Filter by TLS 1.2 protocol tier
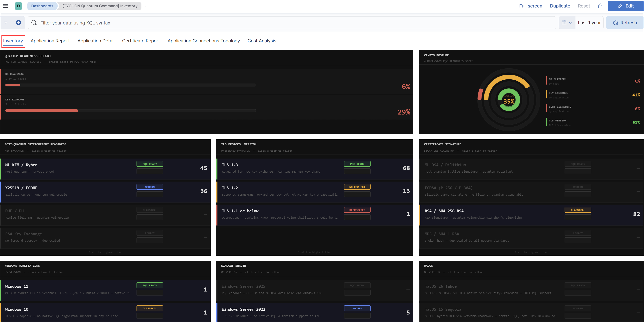The width and height of the screenshot is (644, 322). [x=315, y=191]
